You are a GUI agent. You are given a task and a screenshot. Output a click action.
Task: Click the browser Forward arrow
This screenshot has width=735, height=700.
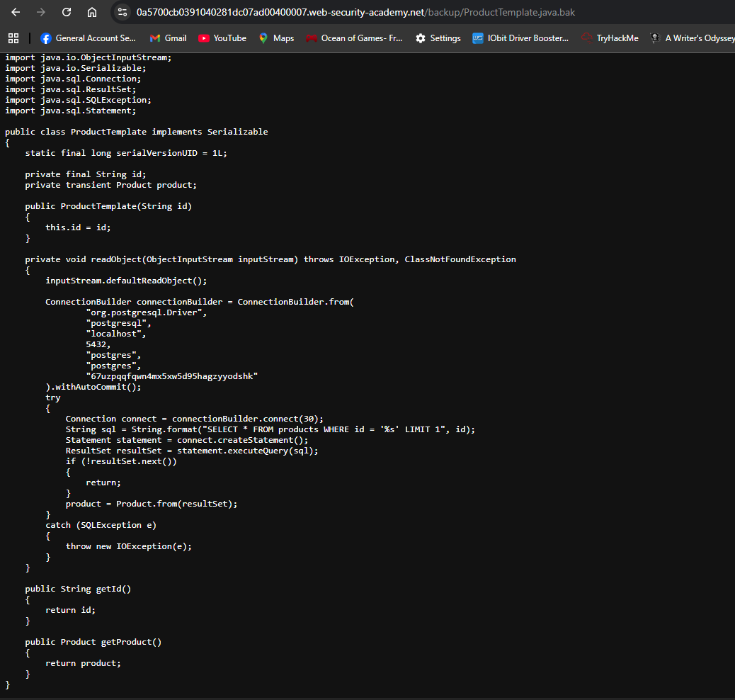41,12
